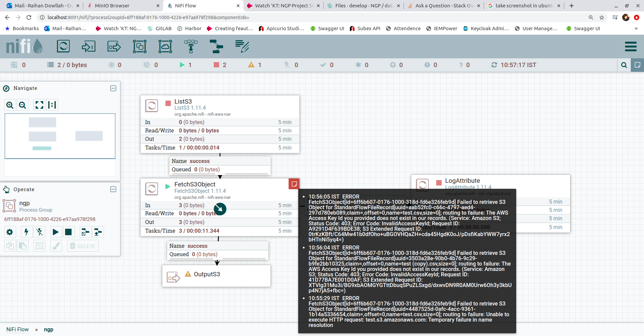This screenshot has width=644, height=336.
Task: Collapse the Navigate panel
Action: click(x=113, y=88)
